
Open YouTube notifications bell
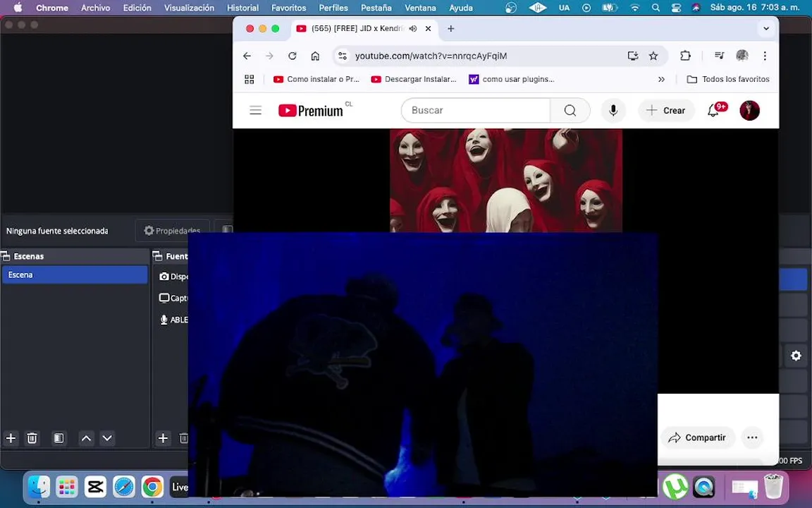click(713, 110)
